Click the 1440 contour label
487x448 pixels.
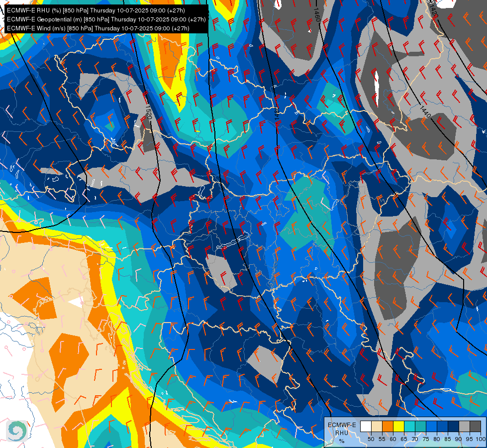[x=425, y=112]
